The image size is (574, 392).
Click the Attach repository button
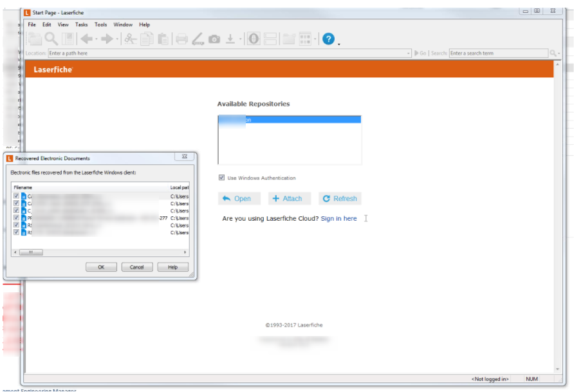290,198
